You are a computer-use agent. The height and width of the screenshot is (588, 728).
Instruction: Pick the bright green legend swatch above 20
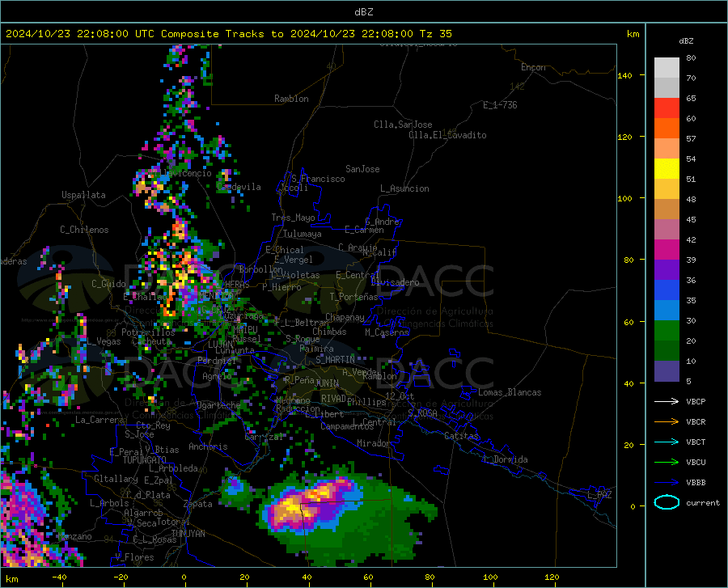click(667, 331)
